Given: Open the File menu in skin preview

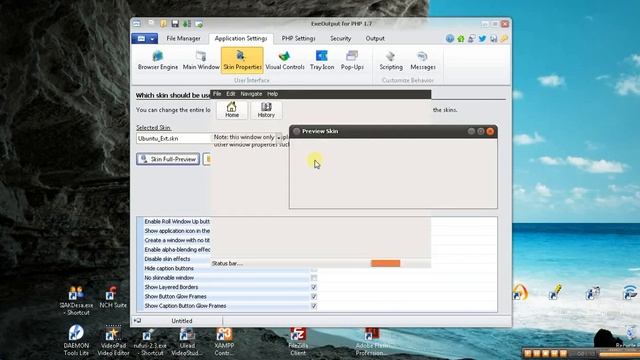Looking at the screenshot, I should 217,94.
